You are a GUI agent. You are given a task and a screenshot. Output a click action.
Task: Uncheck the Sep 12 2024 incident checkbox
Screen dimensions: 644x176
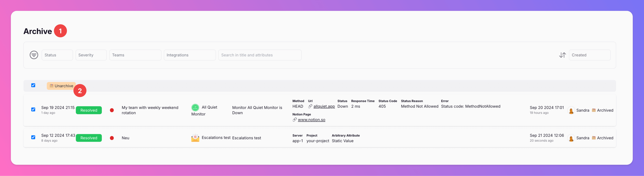pos(33,137)
